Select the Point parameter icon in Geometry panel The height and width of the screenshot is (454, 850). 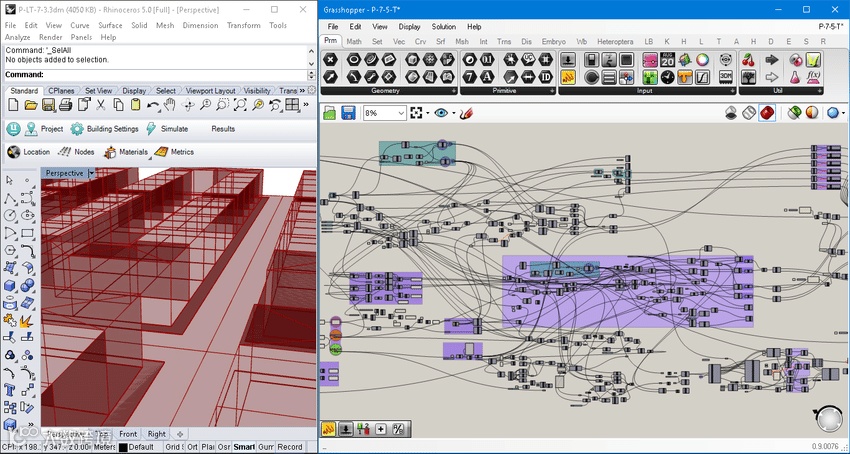(x=331, y=60)
